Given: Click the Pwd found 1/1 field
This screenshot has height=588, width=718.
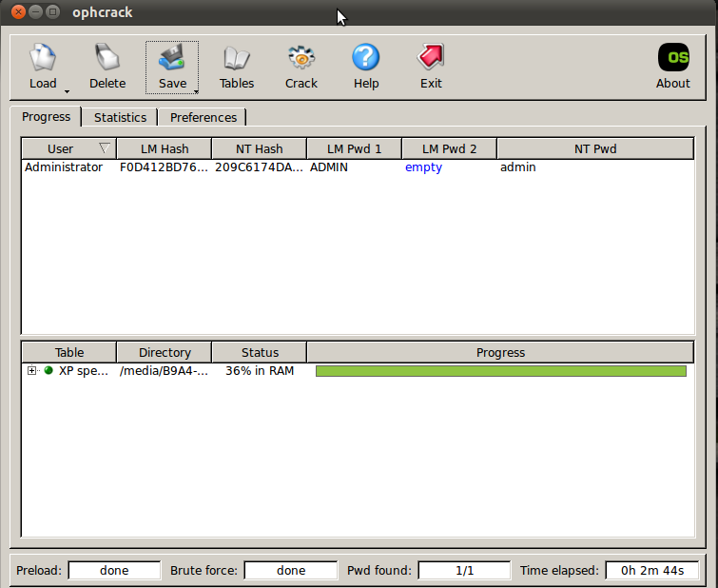Looking at the screenshot, I should click(464, 571).
